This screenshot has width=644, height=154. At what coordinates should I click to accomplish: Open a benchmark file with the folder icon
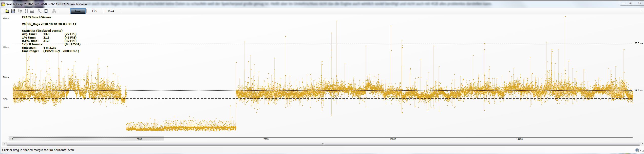(x=7, y=11)
